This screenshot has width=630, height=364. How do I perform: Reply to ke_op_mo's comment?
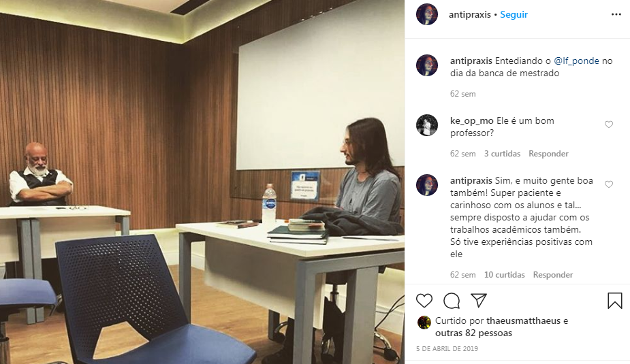(x=548, y=154)
